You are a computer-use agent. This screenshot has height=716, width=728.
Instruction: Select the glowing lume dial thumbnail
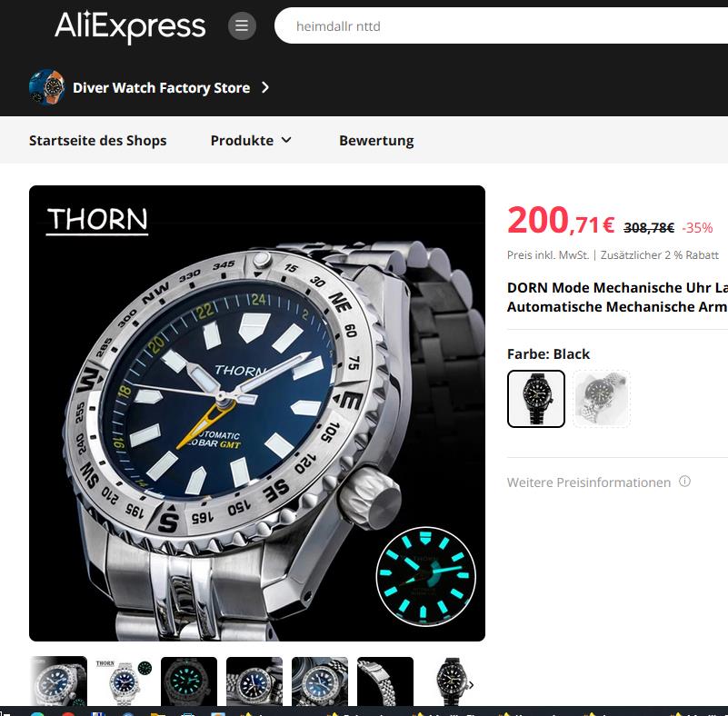[189, 681]
